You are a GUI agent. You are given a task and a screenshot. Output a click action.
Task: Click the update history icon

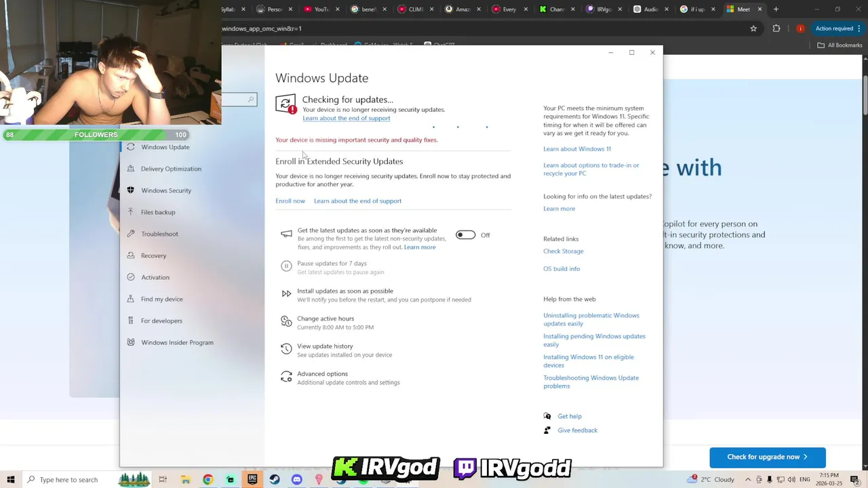tap(286, 349)
